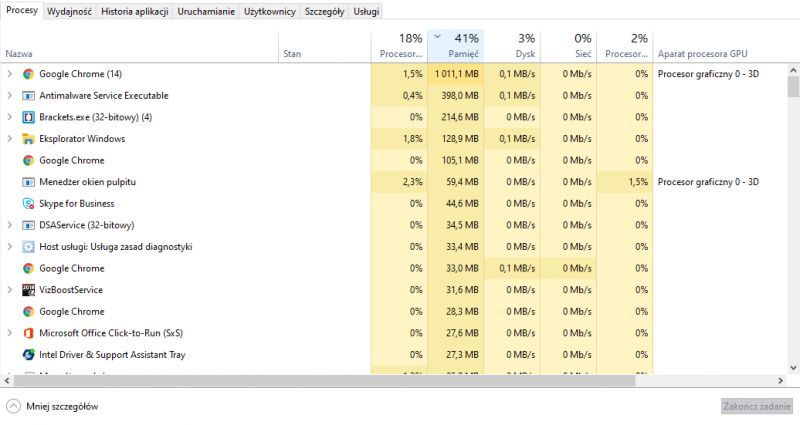The width and height of the screenshot is (800, 425).
Task: Click the Google Chrome (14) icon
Action: 29,74
